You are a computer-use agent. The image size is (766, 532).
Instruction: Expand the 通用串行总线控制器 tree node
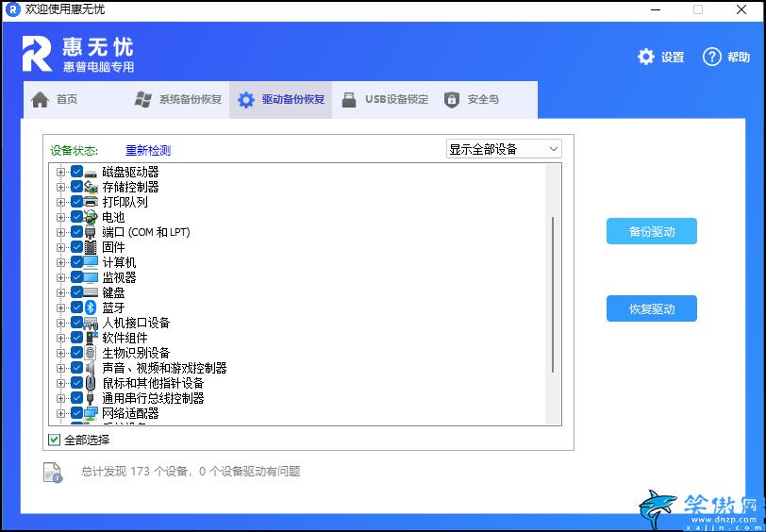[x=60, y=398]
